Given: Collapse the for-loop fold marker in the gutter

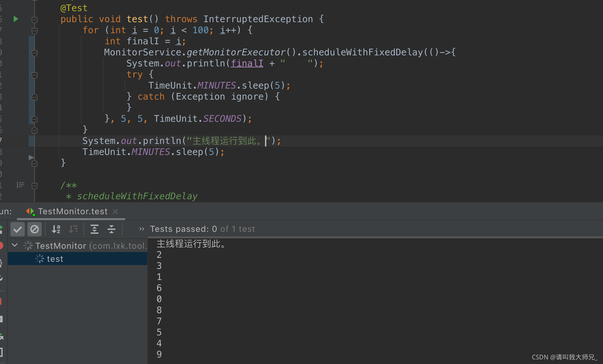Looking at the screenshot, I should 35,31.
